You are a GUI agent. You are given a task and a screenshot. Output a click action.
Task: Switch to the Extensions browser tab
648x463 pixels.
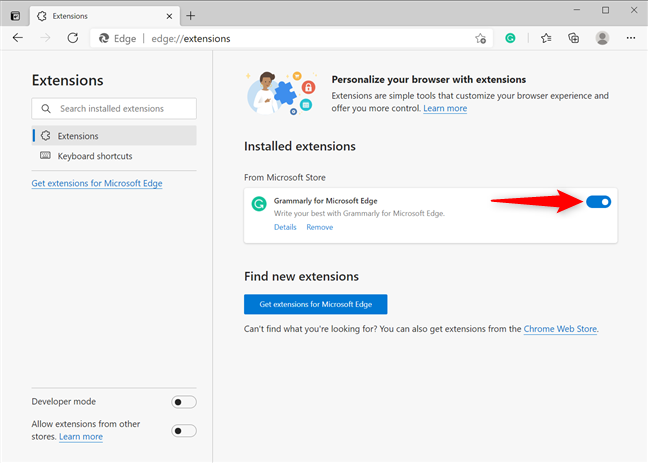point(105,16)
